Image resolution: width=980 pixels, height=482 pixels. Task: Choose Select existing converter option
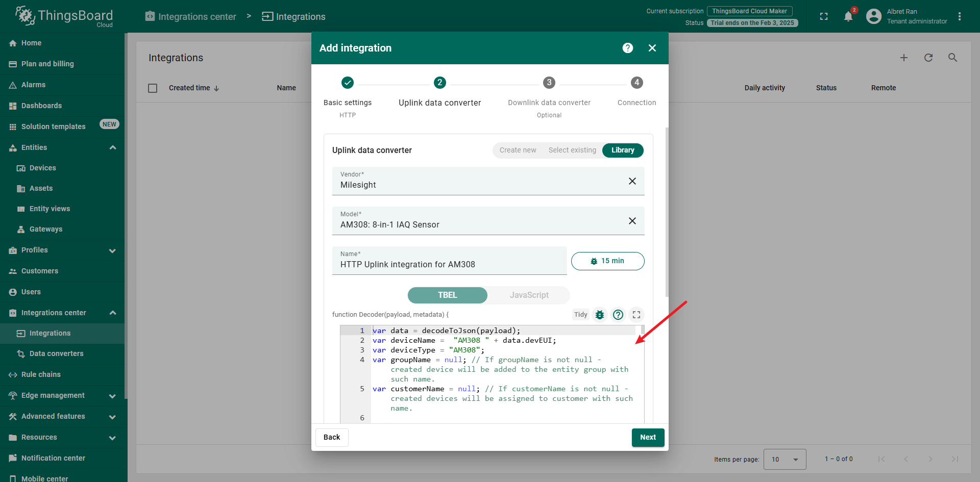[572, 150]
